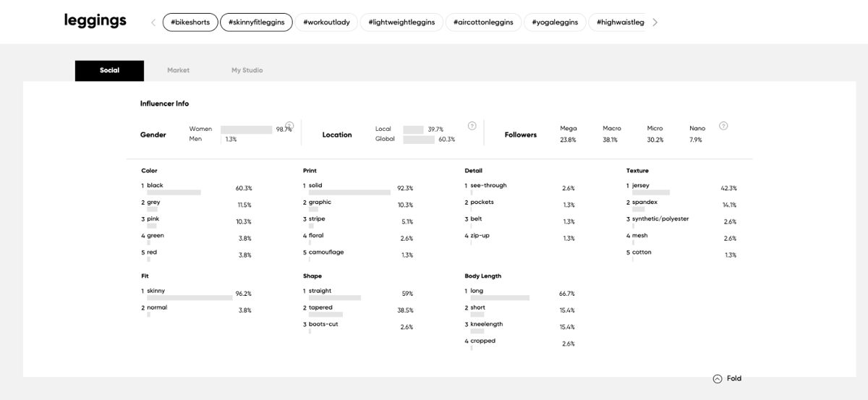
Task: Click the Women gender bar
Action: coord(247,129)
